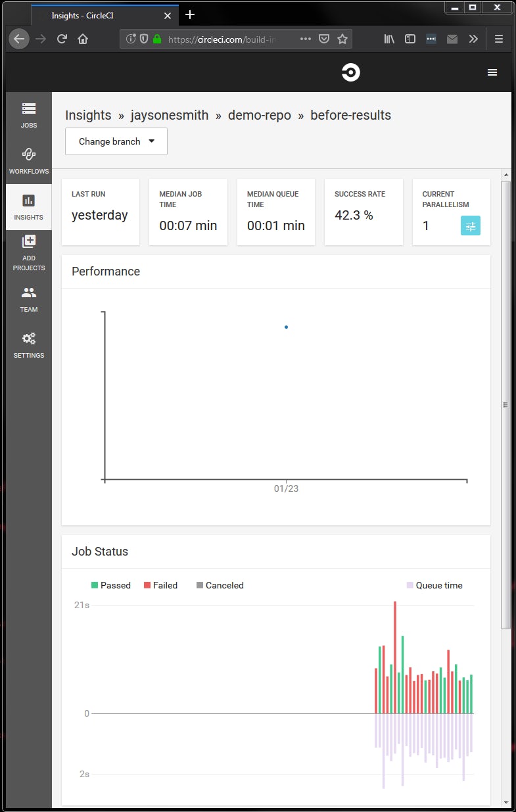Viewport: 516px width, 812px height.
Task: Toggle the Queue time legend item
Action: coord(434,585)
